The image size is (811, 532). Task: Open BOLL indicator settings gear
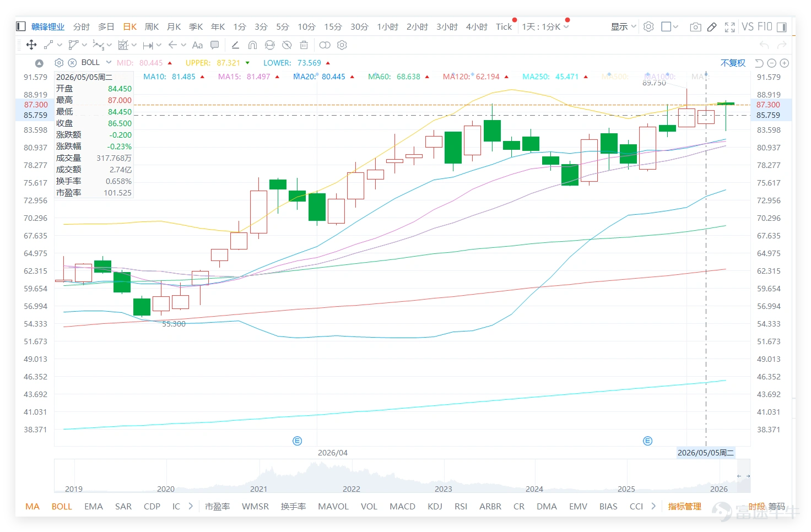pyautogui.click(x=59, y=63)
